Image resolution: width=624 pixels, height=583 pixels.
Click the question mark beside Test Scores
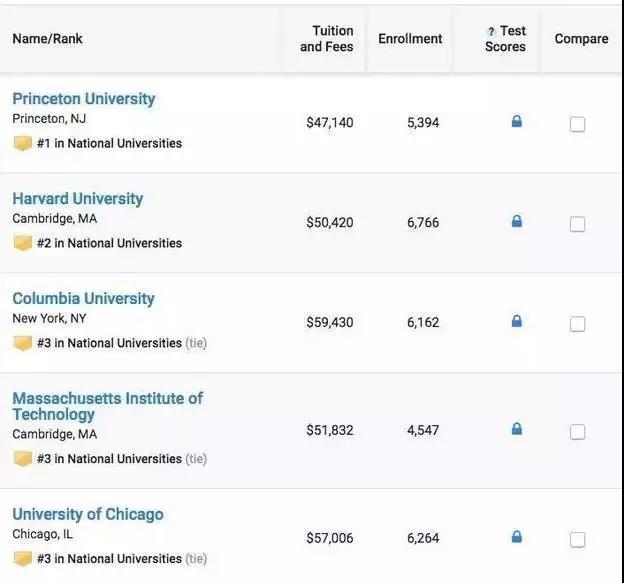pyautogui.click(x=491, y=32)
